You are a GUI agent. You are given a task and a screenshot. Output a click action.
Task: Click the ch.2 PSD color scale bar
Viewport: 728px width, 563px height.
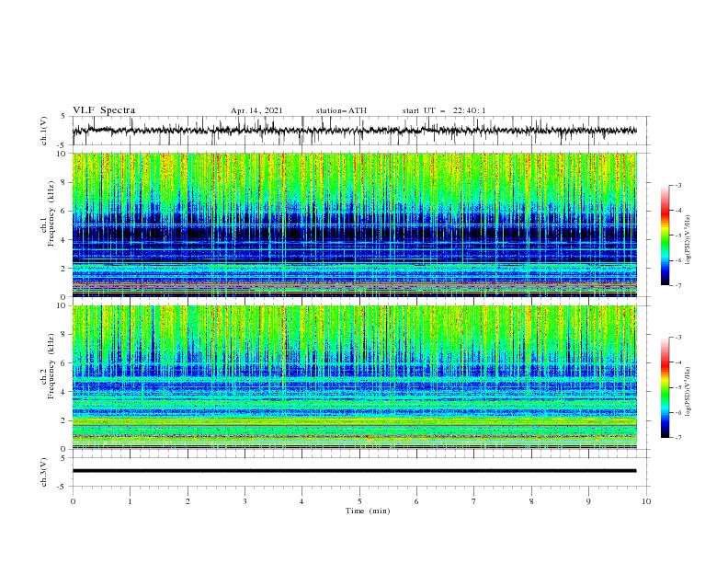click(665, 387)
